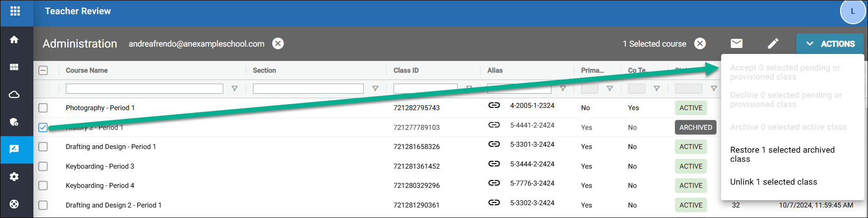Image resolution: width=868 pixels, height=218 pixels.
Task: Go to the Home sidebar icon
Action: coord(14,40)
